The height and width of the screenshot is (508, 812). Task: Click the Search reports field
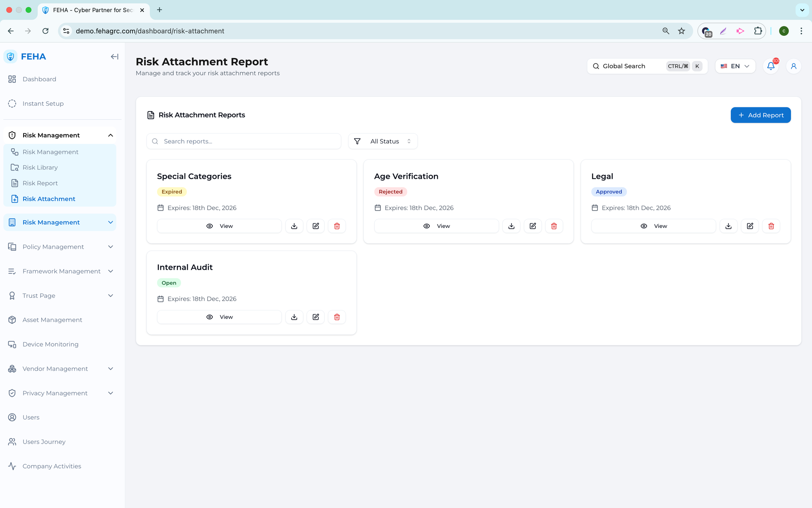[x=244, y=141]
